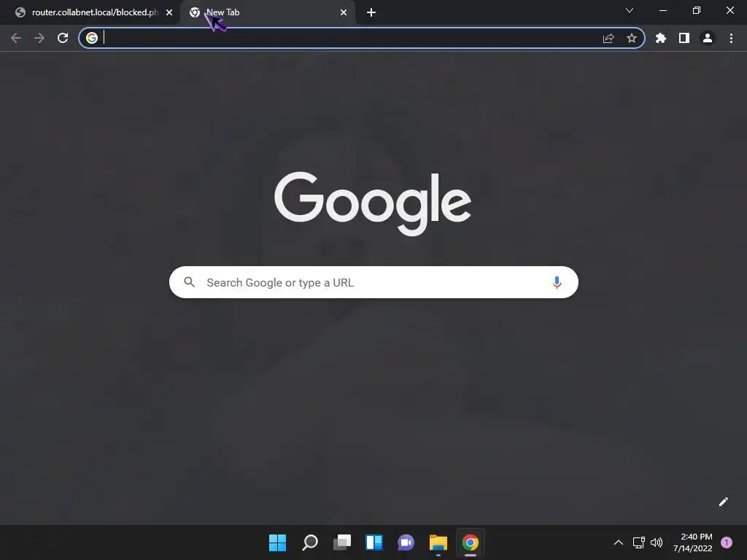This screenshot has width=747, height=560.
Task: Click the Google logo
Action: [x=373, y=203]
